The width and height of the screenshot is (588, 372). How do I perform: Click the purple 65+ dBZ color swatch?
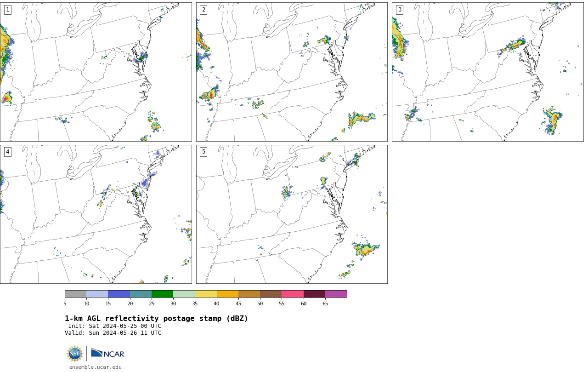pos(336,294)
